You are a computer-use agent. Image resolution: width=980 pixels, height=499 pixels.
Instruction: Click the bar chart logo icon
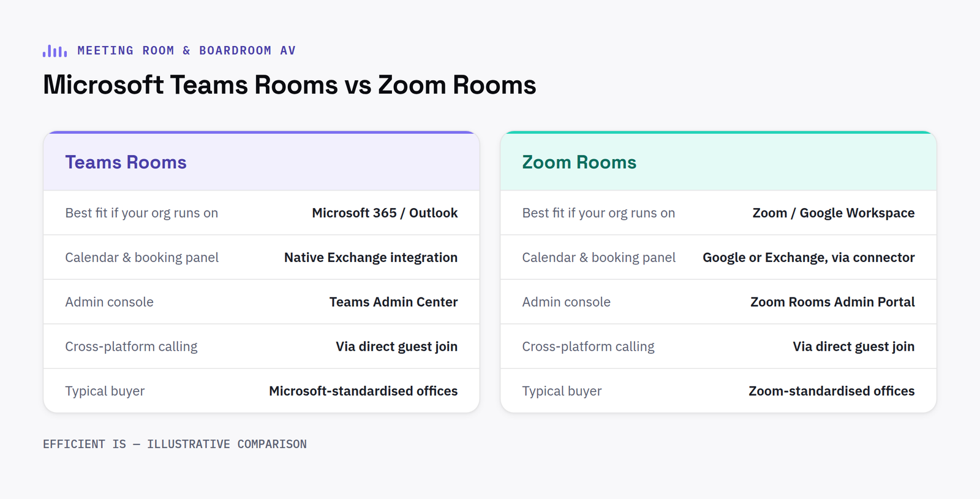tap(55, 51)
